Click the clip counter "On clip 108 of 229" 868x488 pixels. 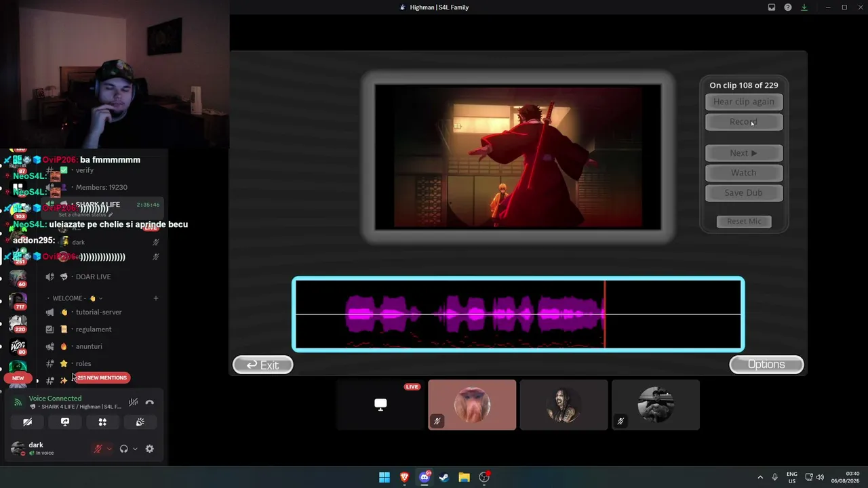click(744, 85)
